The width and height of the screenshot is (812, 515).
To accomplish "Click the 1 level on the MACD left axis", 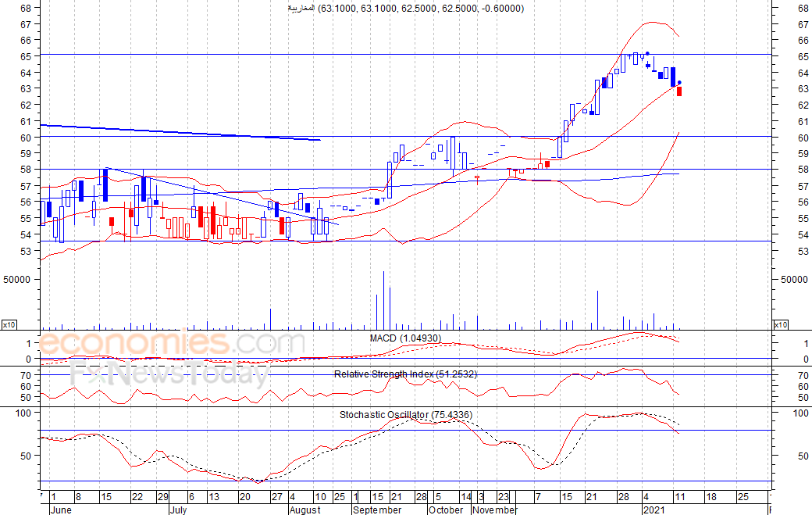I will 28,344.
